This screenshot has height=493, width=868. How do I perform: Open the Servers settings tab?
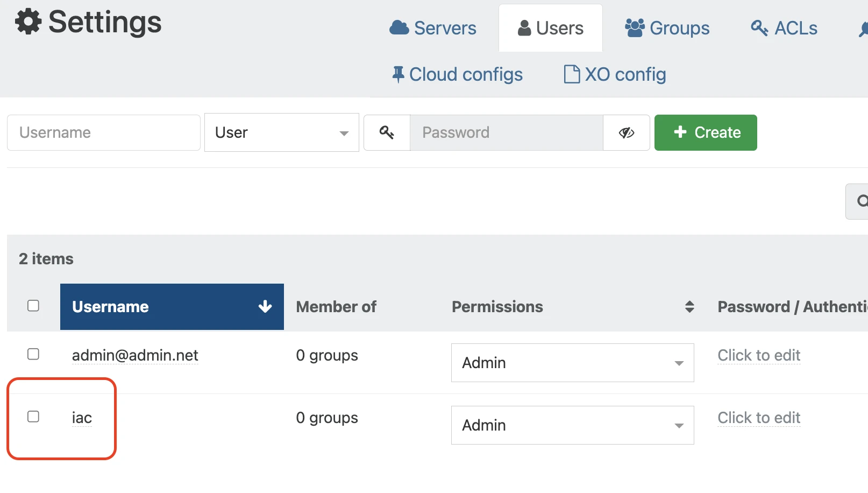(432, 28)
